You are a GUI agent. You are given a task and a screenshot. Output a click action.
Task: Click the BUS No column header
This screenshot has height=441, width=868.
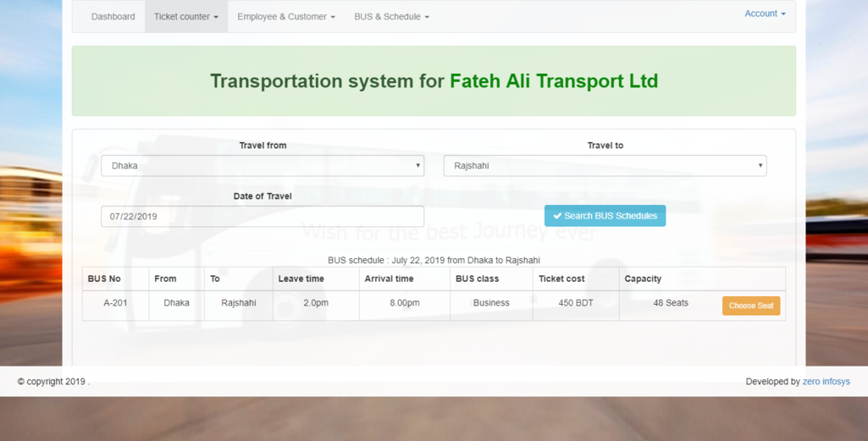coord(104,278)
